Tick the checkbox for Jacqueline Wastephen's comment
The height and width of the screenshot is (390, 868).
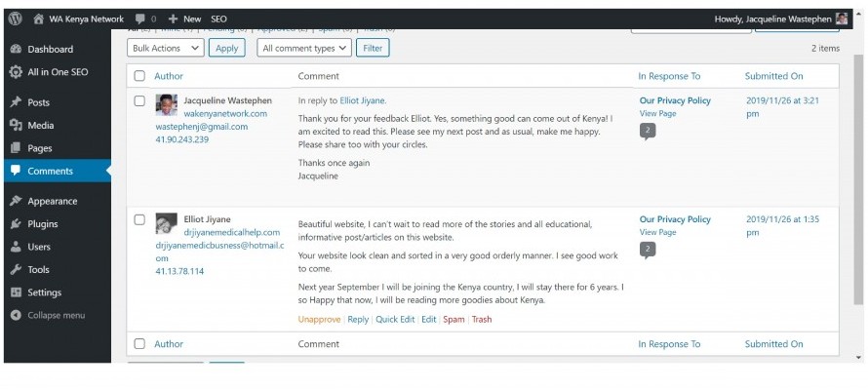[139, 100]
